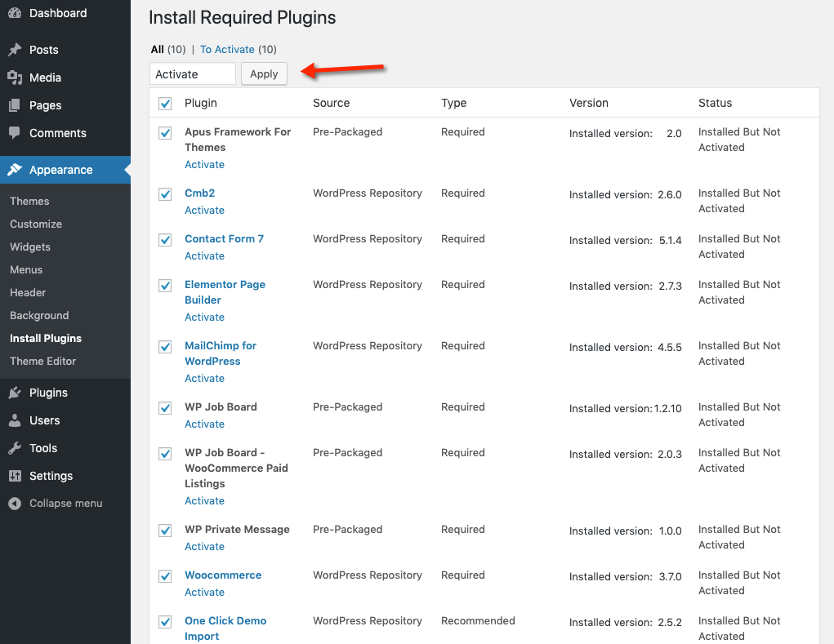
Task: Click the Users person icon
Action: tap(15, 420)
